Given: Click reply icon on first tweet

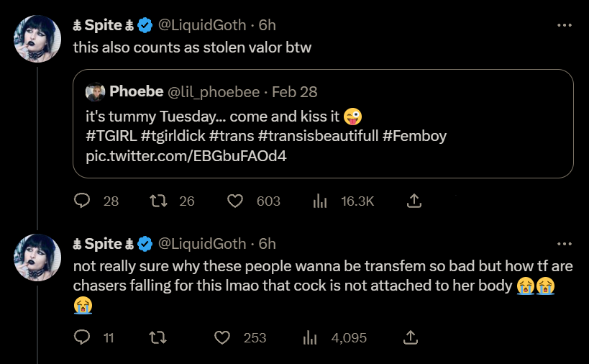Looking at the screenshot, I should (81, 201).
